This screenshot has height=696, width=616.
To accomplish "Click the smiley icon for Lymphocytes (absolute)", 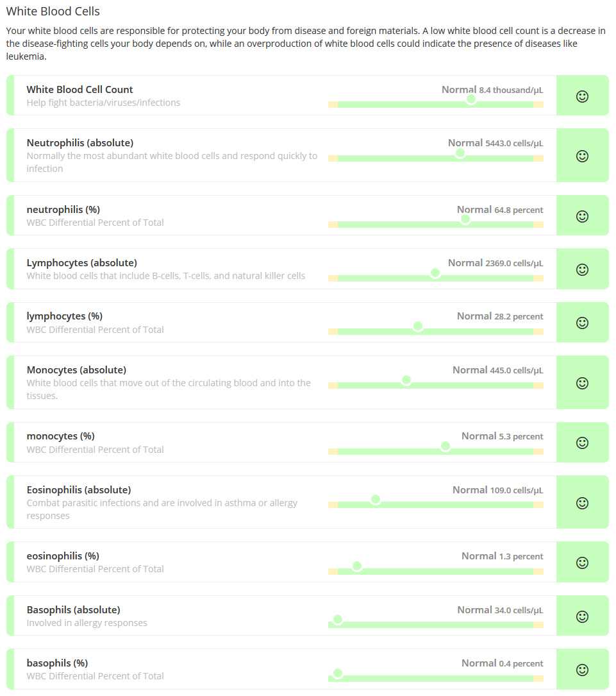I will coord(582,270).
